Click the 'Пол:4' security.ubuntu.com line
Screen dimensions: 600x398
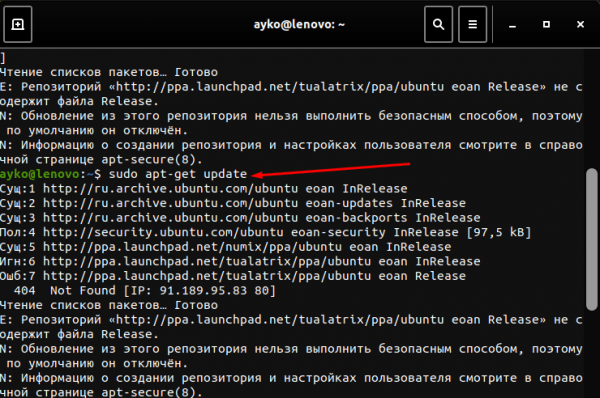pos(266,232)
